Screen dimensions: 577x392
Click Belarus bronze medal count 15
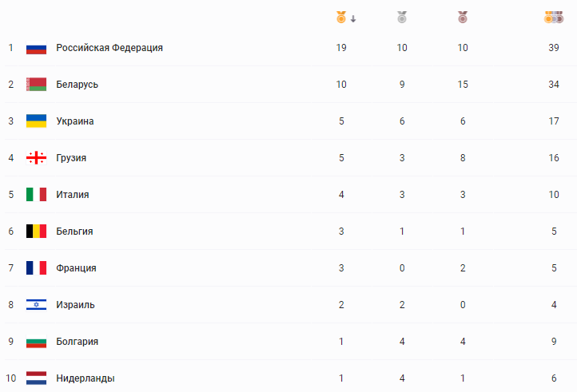coord(463,85)
